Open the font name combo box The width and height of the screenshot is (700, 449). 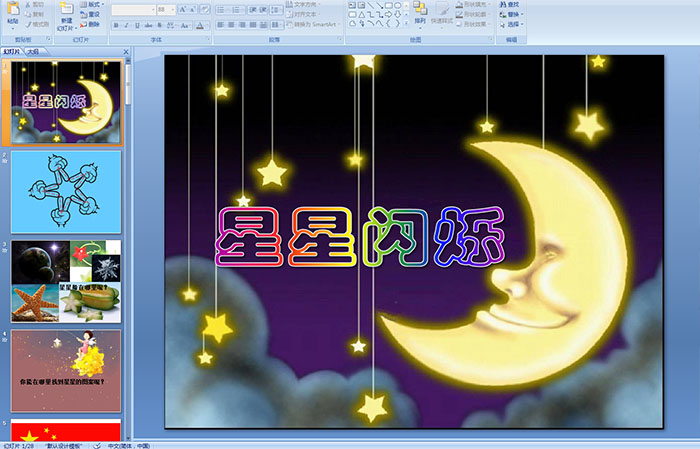pyautogui.click(x=133, y=10)
